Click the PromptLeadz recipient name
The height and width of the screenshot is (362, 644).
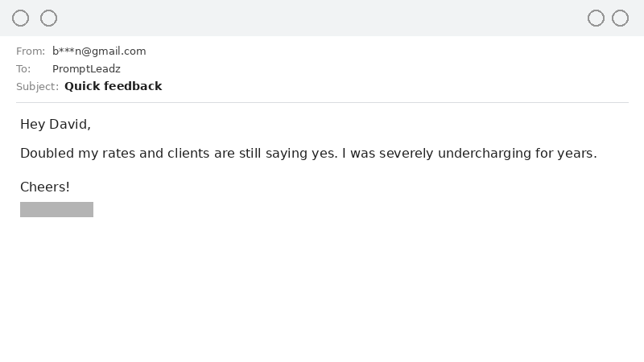[86, 69]
